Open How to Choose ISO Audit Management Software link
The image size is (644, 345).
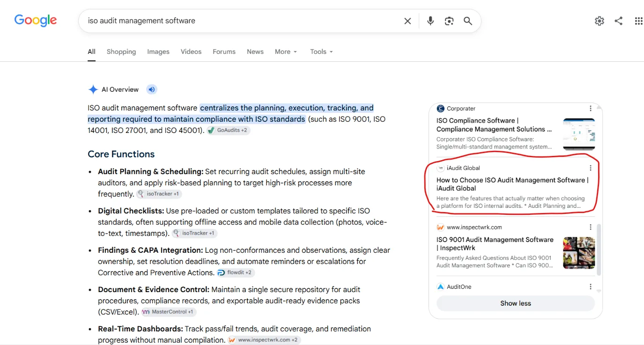(512, 184)
